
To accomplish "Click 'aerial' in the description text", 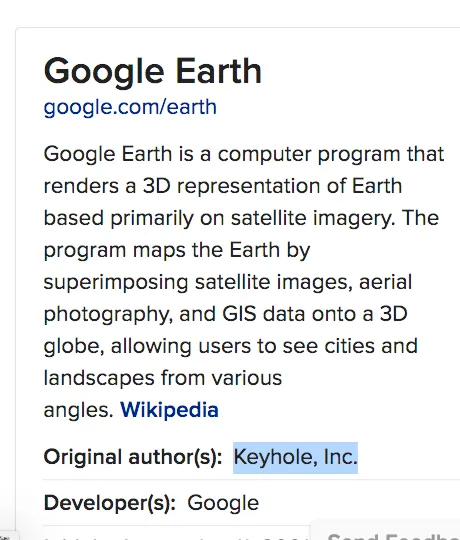I will pyautogui.click(x=386, y=282).
